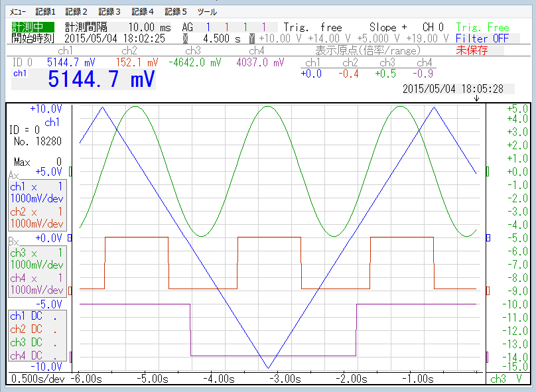Click the Y icon before +10.00 V

[x=252, y=38]
